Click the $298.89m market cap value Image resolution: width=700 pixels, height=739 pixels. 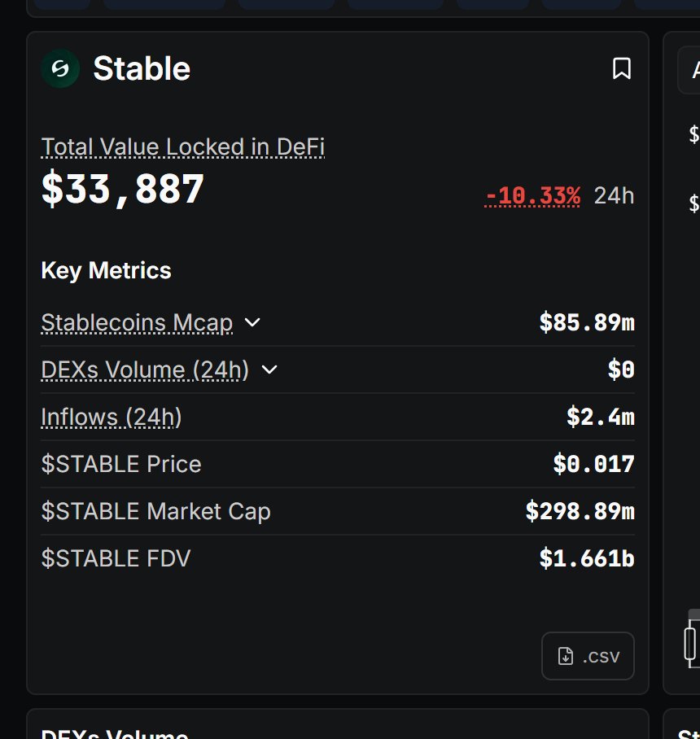(580, 512)
